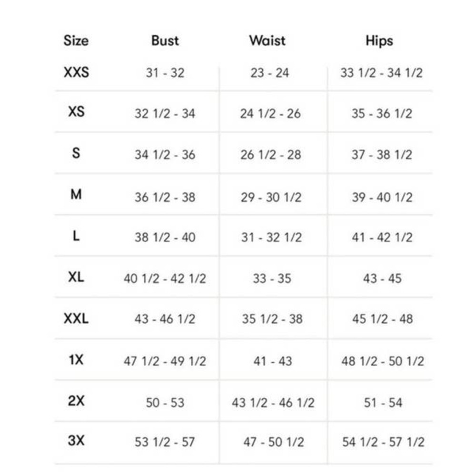Select hips measurement 39 - 40 1/2
Screen dimensions: 476x476
[382, 197]
